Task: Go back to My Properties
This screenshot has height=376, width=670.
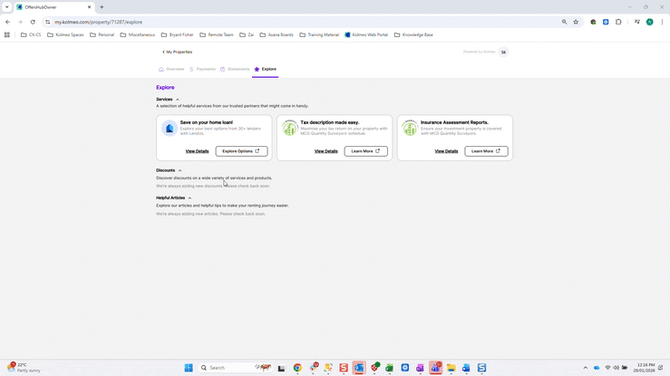Action: [177, 52]
